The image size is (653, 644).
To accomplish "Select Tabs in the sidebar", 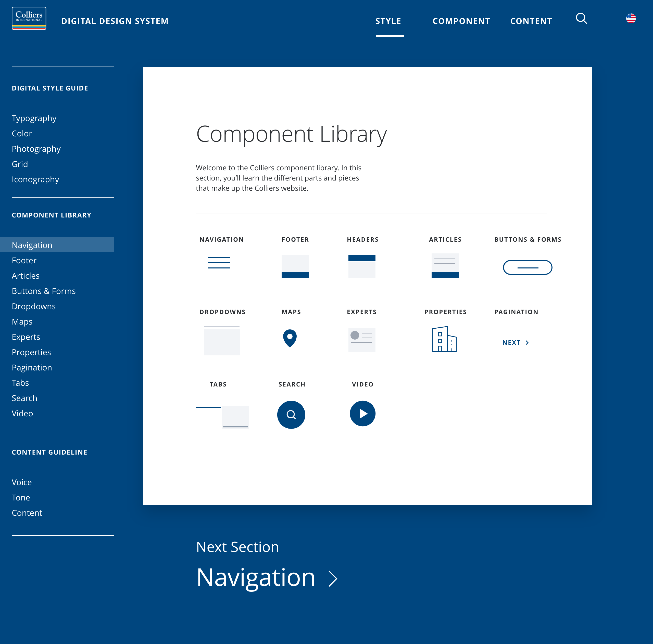I will click(x=20, y=383).
